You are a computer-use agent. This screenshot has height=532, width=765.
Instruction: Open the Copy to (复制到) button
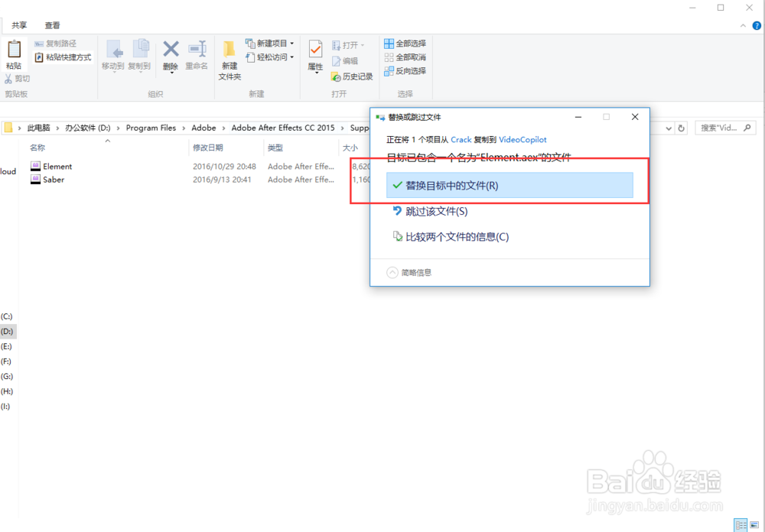(139, 56)
